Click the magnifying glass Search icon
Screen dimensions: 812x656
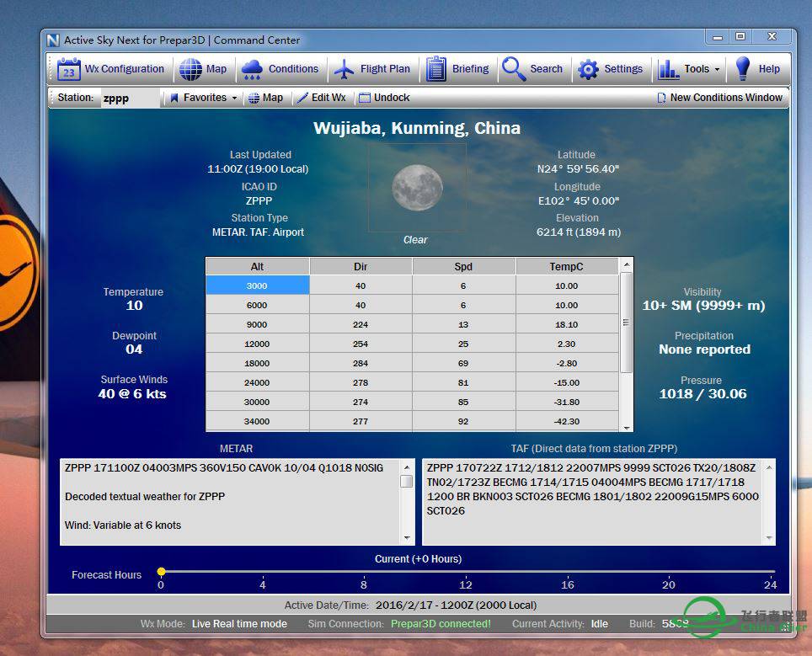tap(513, 69)
